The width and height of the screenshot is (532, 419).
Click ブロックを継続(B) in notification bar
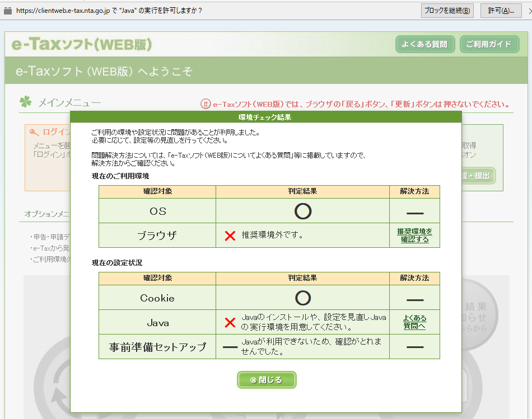[447, 11]
